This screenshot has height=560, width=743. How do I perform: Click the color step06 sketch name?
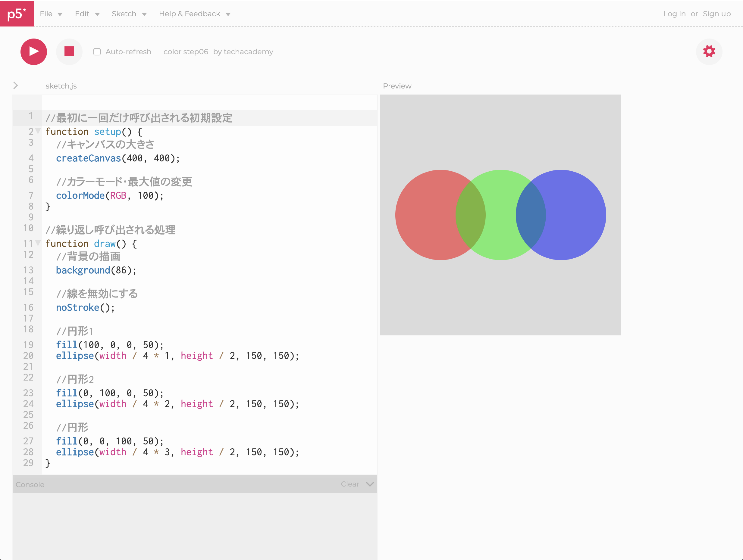point(186,52)
